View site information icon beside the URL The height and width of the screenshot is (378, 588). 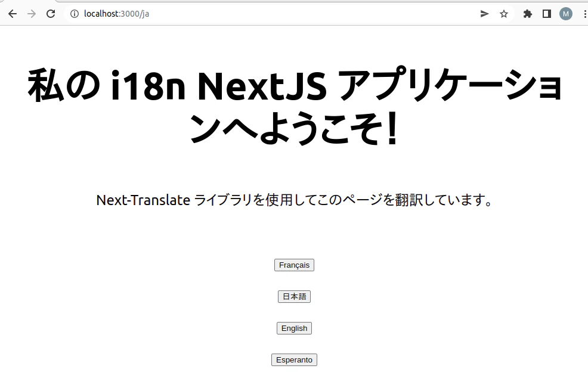(75, 14)
